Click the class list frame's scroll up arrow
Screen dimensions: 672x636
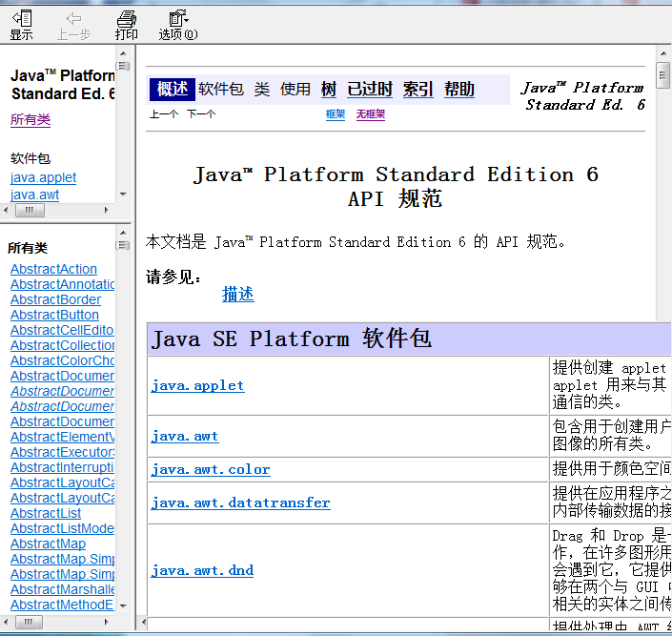pyautogui.click(x=123, y=233)
